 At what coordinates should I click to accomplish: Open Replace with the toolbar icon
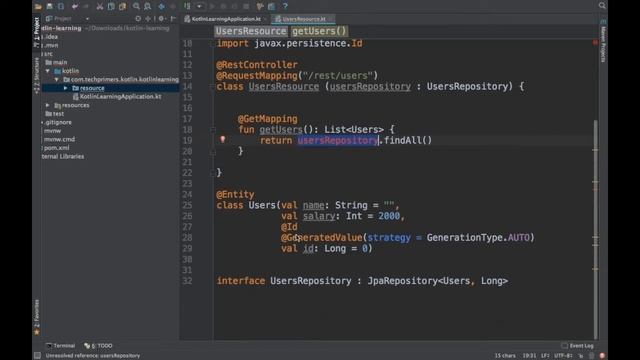click(147, 6)
